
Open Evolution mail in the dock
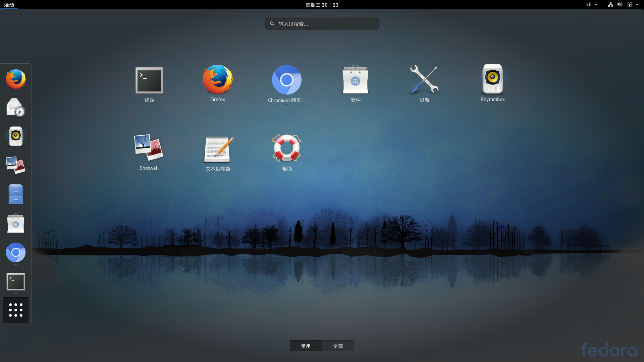(x=16, y=108)
